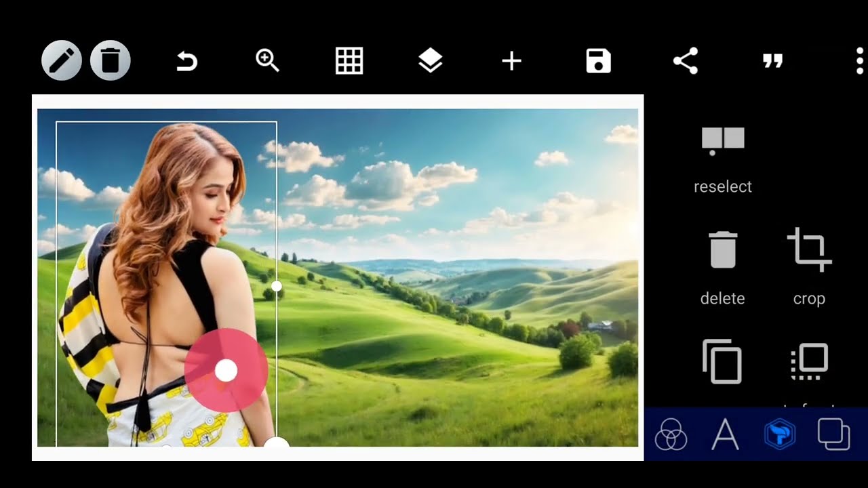
Task: Tap the delete label in side panel
Action: (723, 298)
